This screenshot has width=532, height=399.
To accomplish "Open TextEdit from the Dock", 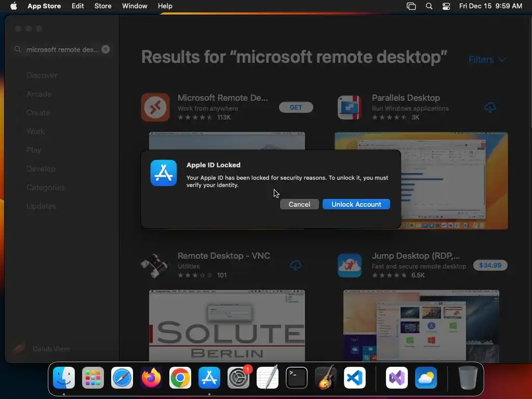I will coord(268,378).
